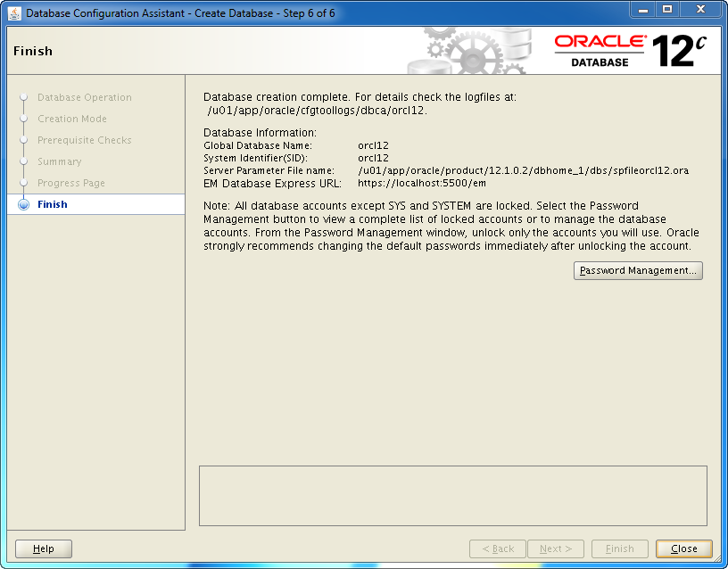Click the Finish heading in the banner

(33, 51)
